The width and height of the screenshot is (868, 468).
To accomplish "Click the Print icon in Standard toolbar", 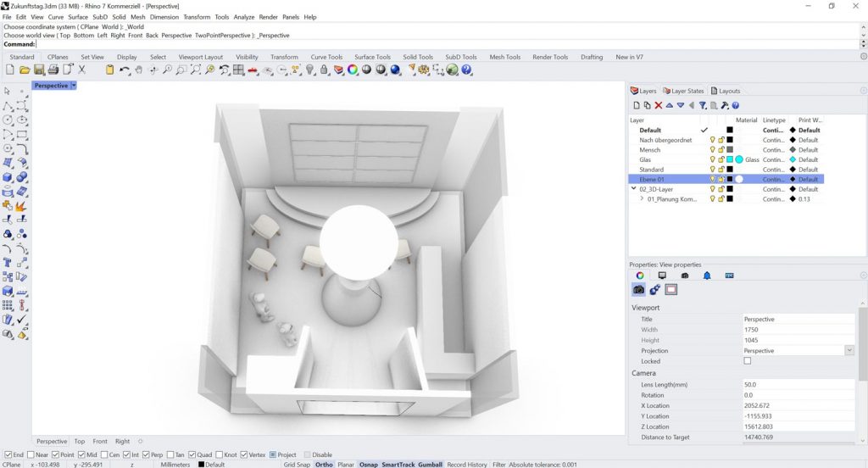I will coord(53,70).
